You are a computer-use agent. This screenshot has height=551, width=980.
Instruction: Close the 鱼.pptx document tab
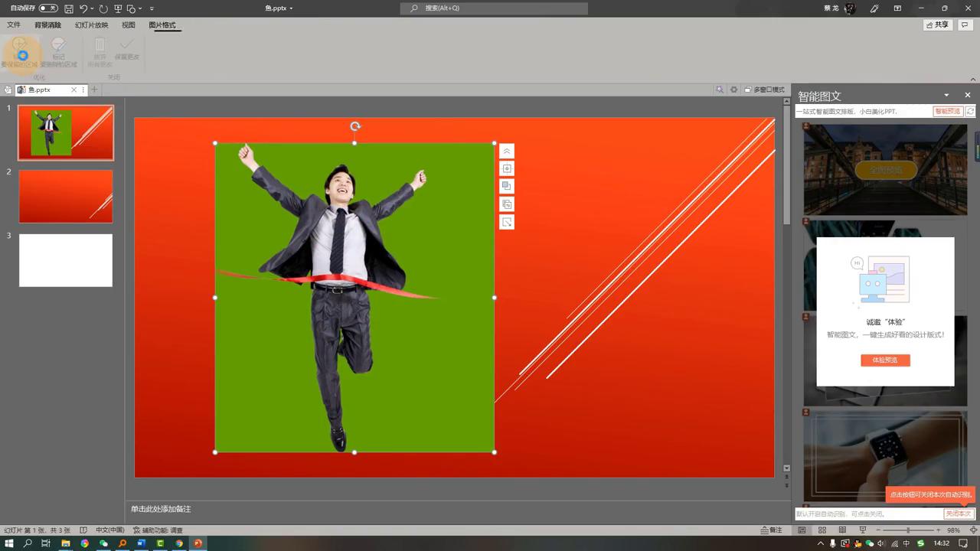tap(74, 90)
